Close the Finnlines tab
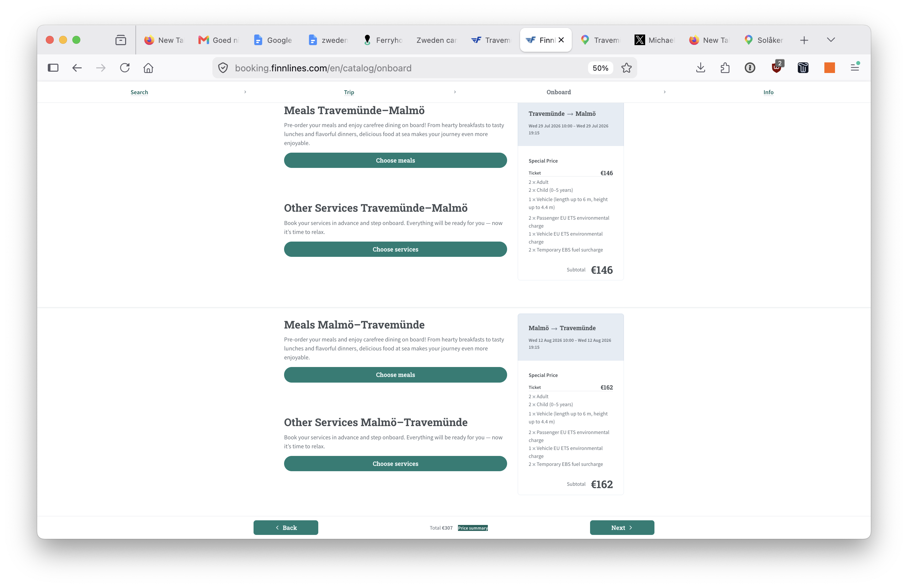Viewport: 908px width, 588px height. tap(561, 40)
